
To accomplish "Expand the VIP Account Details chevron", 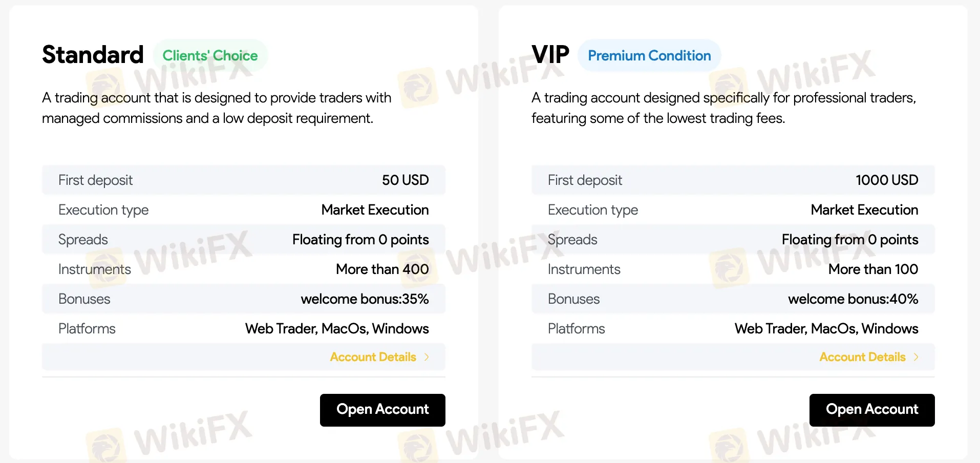I will (916, 357).
